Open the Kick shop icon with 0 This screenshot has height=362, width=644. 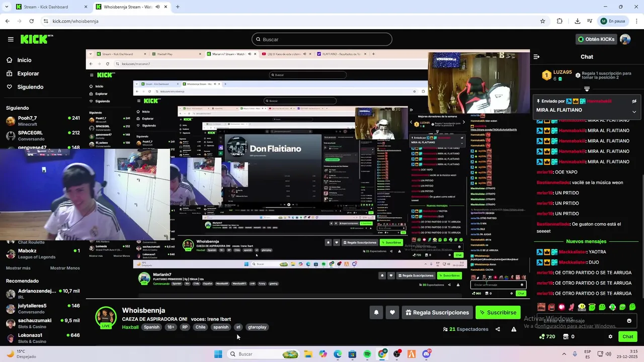[569, 337]
